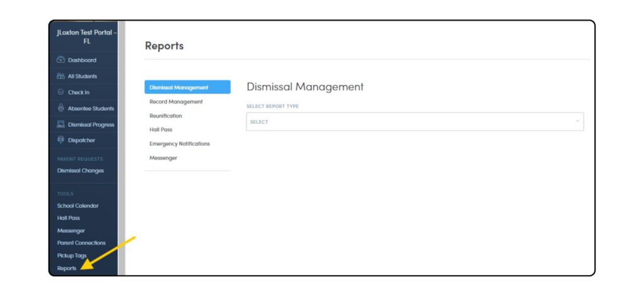
Task: Click the Dismissal Progress monitor icon
Action: click(61, 124)
